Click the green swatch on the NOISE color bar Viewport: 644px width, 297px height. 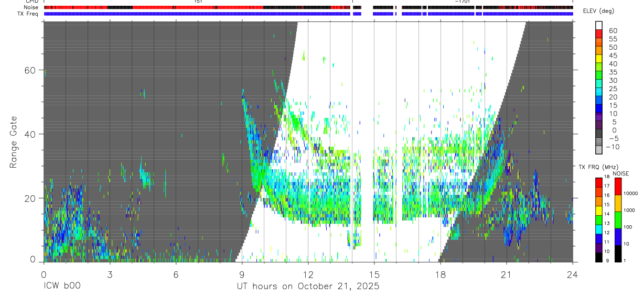[x=617, y=220]
